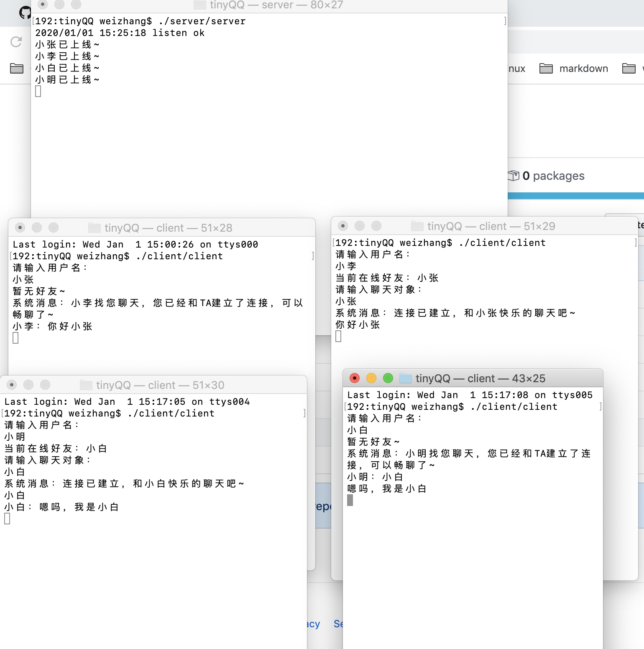Click the GitHub logo icon
Screen dimensions: 644x649
25,13
